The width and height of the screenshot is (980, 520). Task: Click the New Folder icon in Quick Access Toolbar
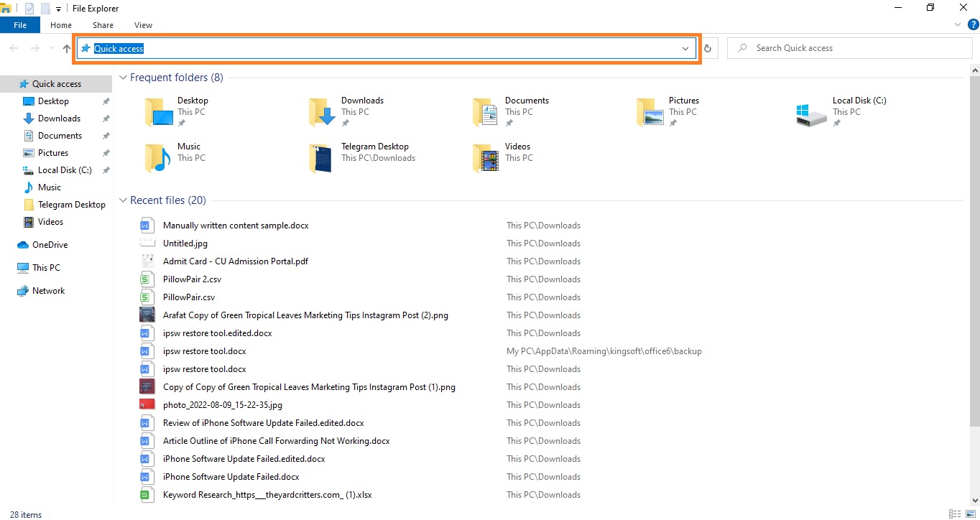tap(45, 8)
